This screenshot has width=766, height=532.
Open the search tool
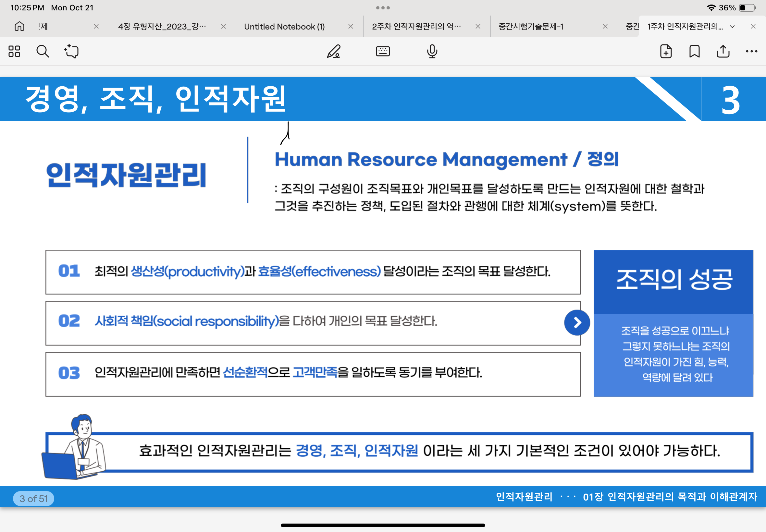(x=43, y=51)
